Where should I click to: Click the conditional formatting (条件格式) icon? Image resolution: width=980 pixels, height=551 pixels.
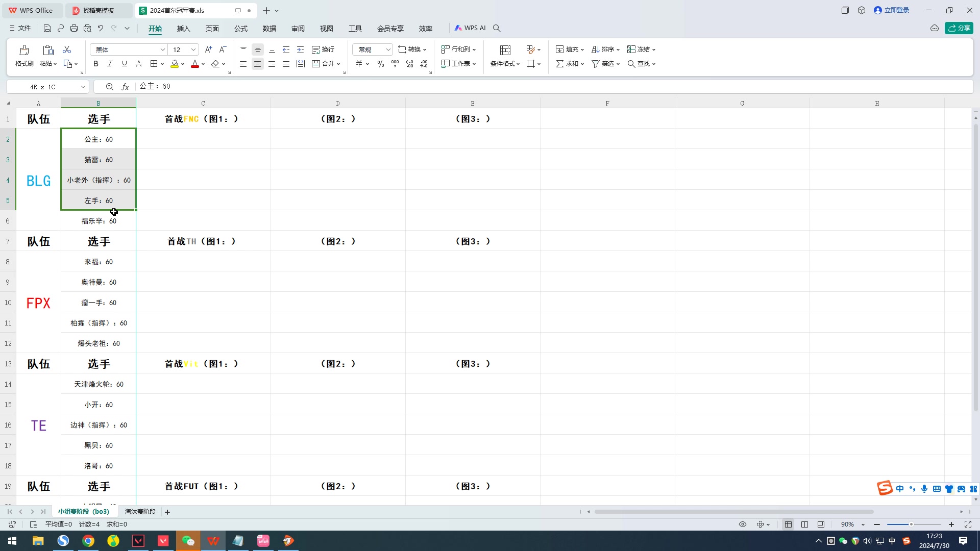point(505,50)
